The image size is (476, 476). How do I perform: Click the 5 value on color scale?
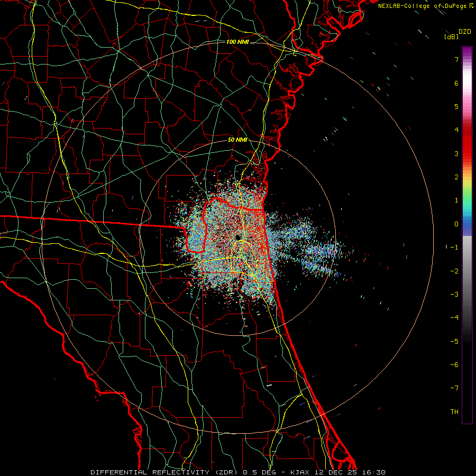456,106
